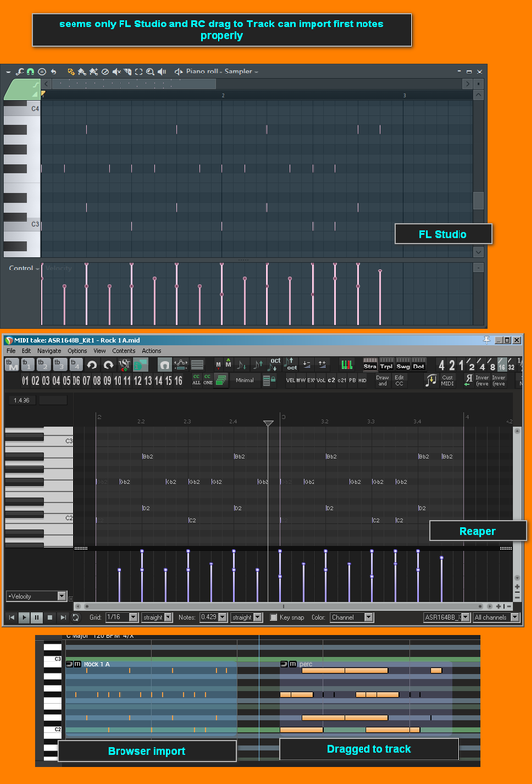The width and height of the screenshot is (532, 784).
Task: Open the Edit menu in Reaper MIDI editor
Action: [x=26, y=351]
